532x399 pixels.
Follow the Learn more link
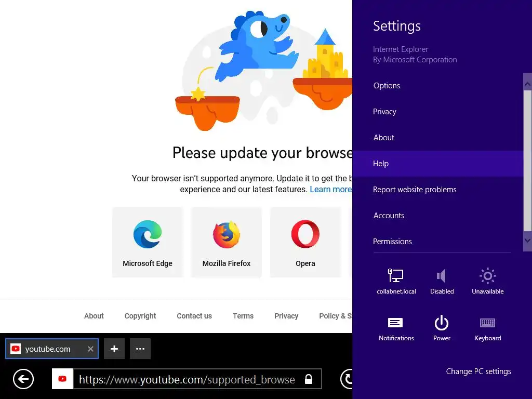pos(331,189)
